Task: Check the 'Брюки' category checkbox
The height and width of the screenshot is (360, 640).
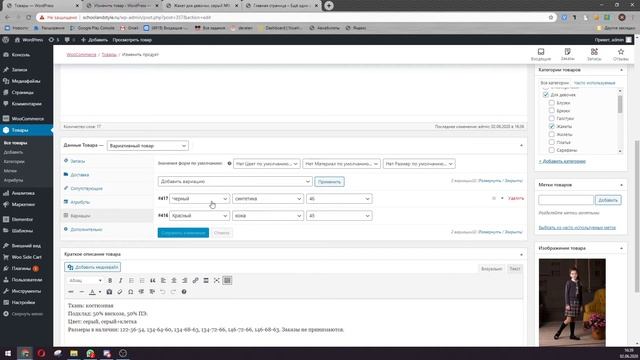Action: point(551,111)
